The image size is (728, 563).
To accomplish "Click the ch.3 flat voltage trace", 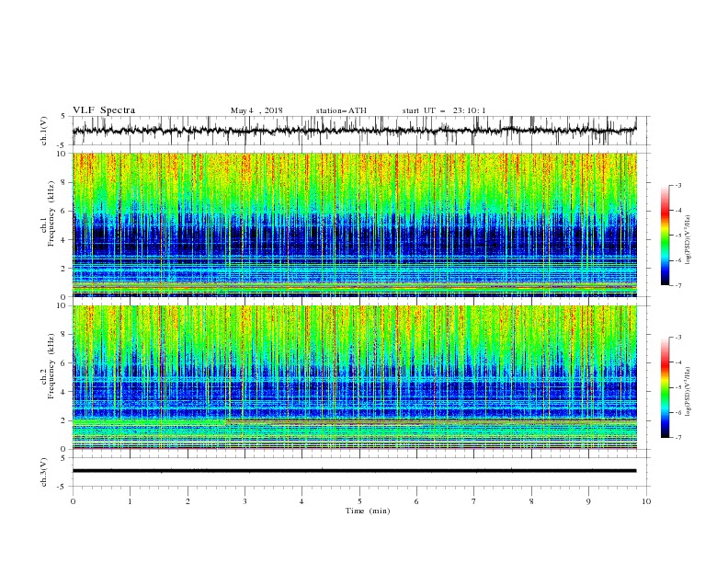I will pyautogui.click(x=354, y=471).
